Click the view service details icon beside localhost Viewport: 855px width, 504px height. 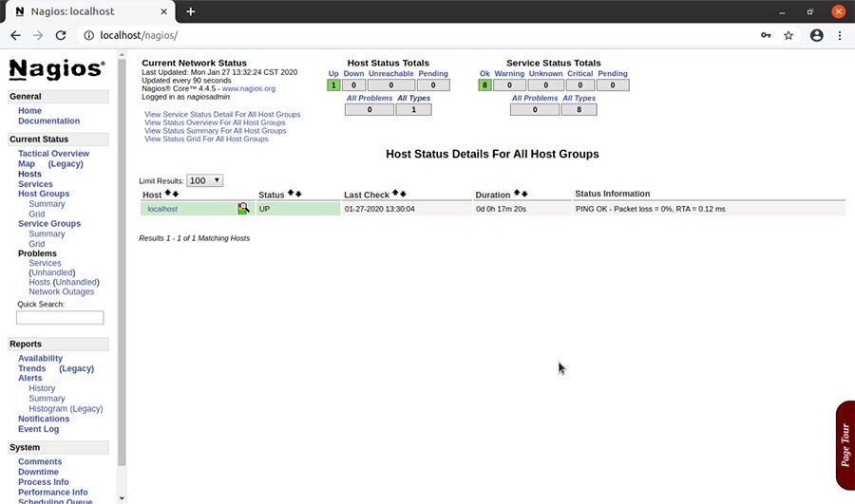tap(244, 209)
